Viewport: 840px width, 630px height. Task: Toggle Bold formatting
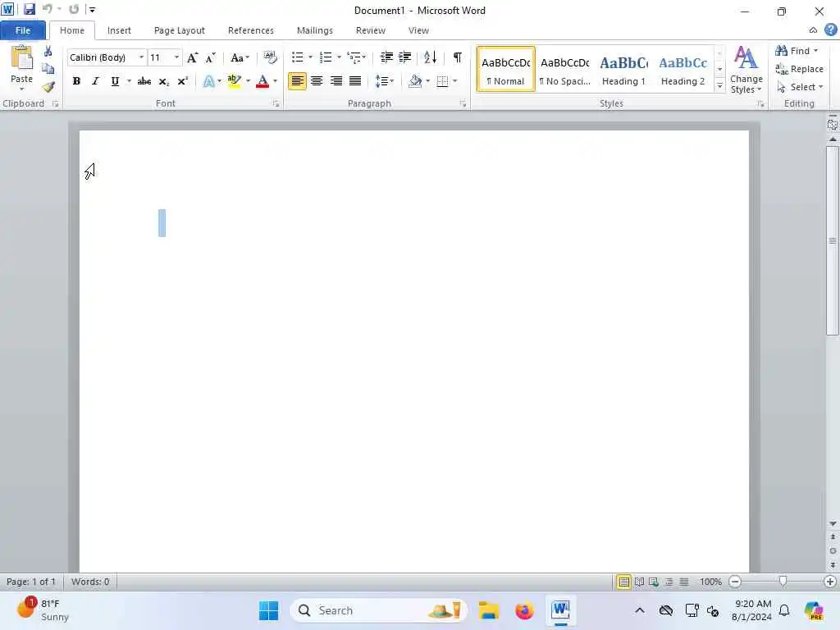[76, 81]
